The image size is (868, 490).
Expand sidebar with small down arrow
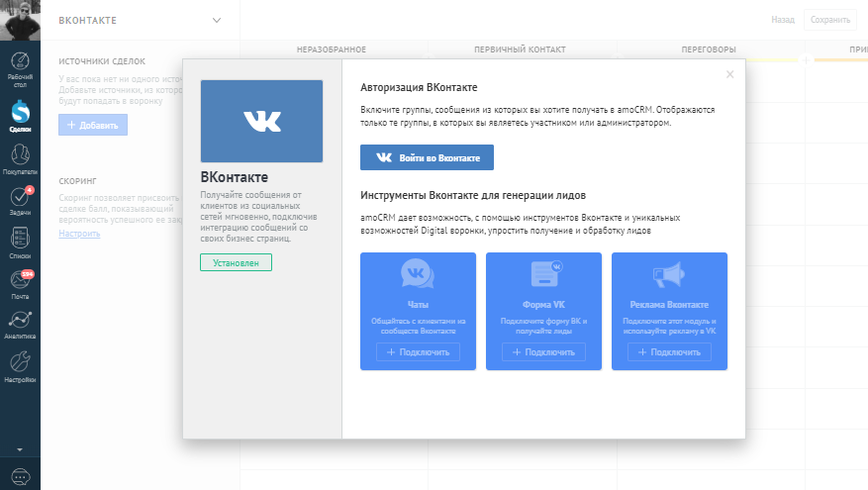click(x=20, y=449)
